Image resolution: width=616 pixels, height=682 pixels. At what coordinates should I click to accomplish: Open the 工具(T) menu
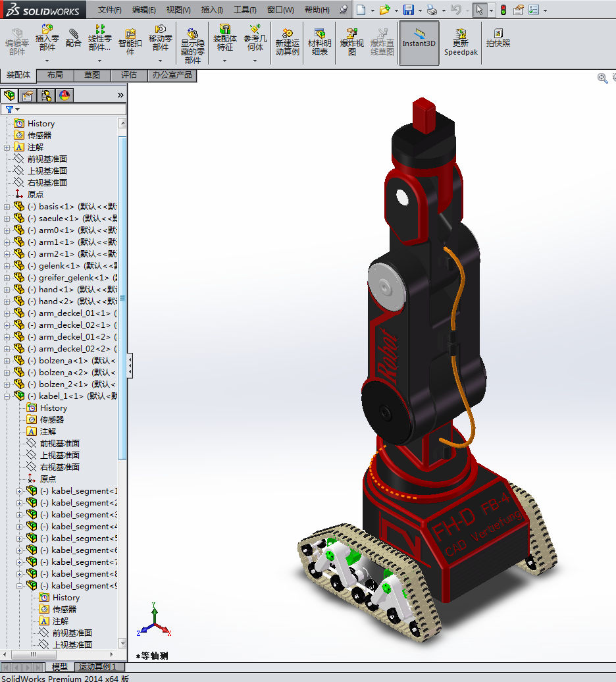point(245,10)
